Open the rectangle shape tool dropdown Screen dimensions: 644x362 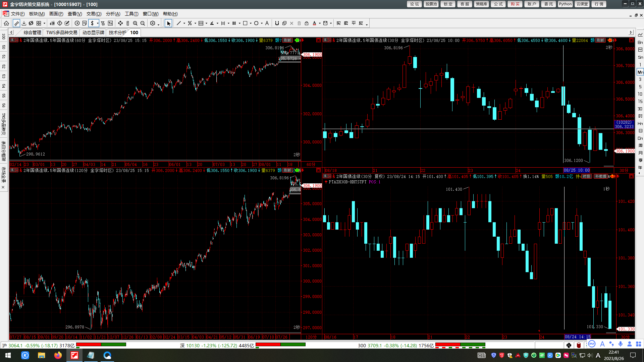pyautogui.click(x=251, y=23)
